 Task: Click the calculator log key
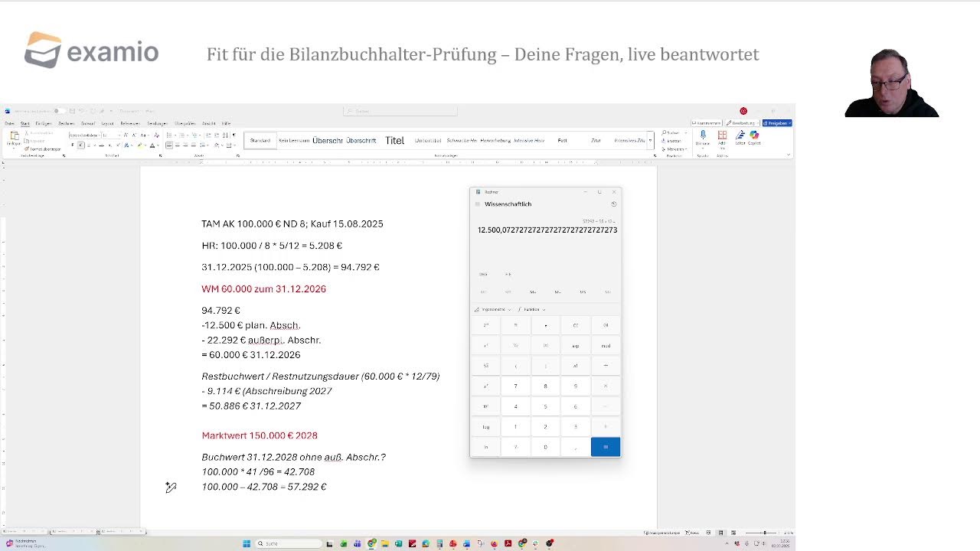point(485,426)
